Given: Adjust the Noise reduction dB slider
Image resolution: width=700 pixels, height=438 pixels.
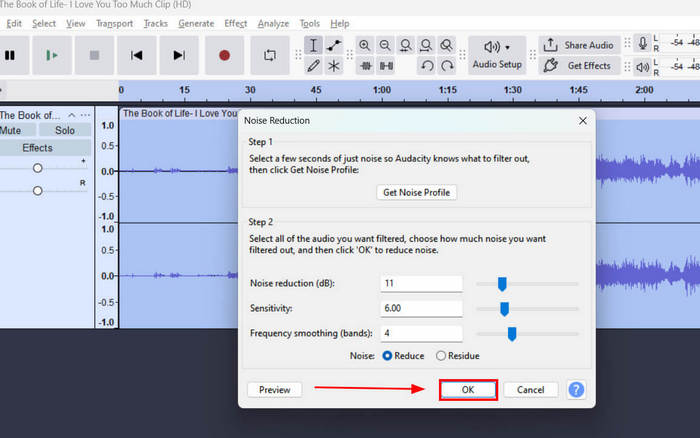Looking at the screenshot, I should click(x=502, y=284).
